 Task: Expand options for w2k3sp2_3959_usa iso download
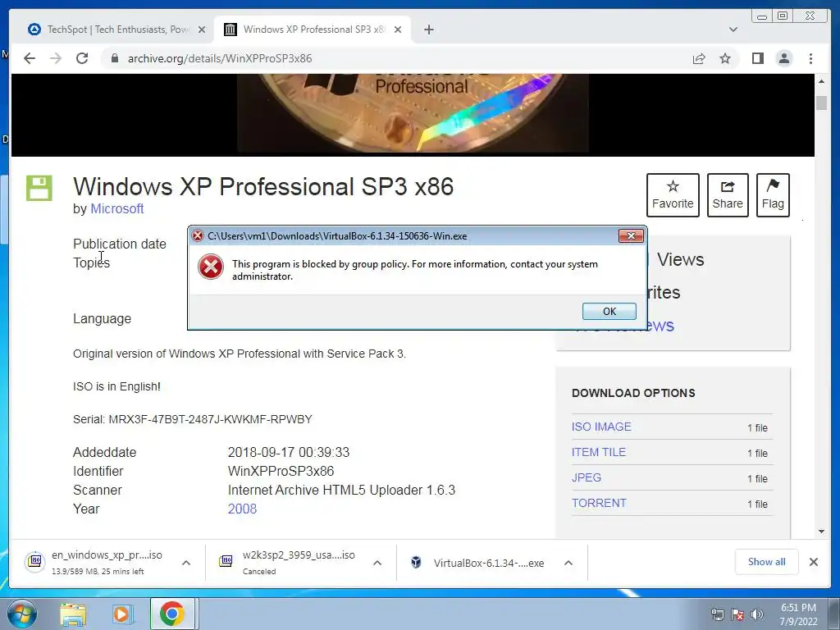pos(377,563)
